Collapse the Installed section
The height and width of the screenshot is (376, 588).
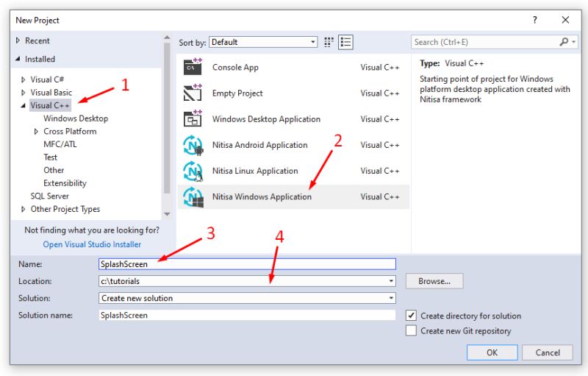click(x=18, y=59)
